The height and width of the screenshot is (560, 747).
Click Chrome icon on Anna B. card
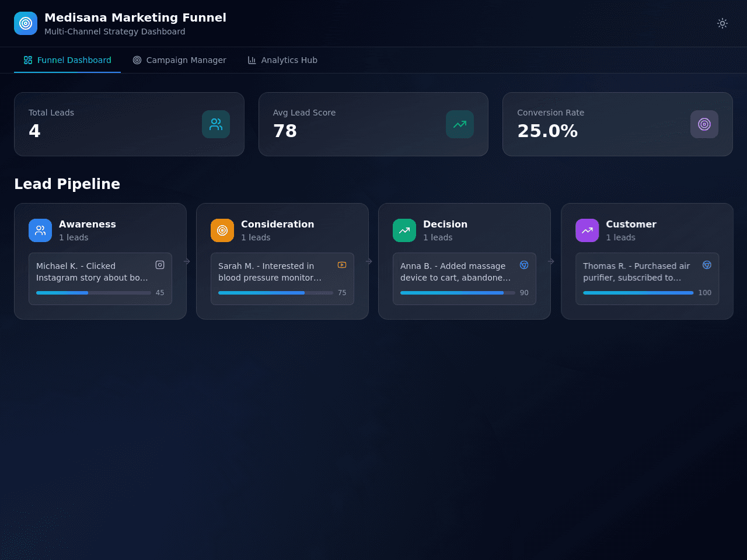pyautogui.click(x=524, y=265)
